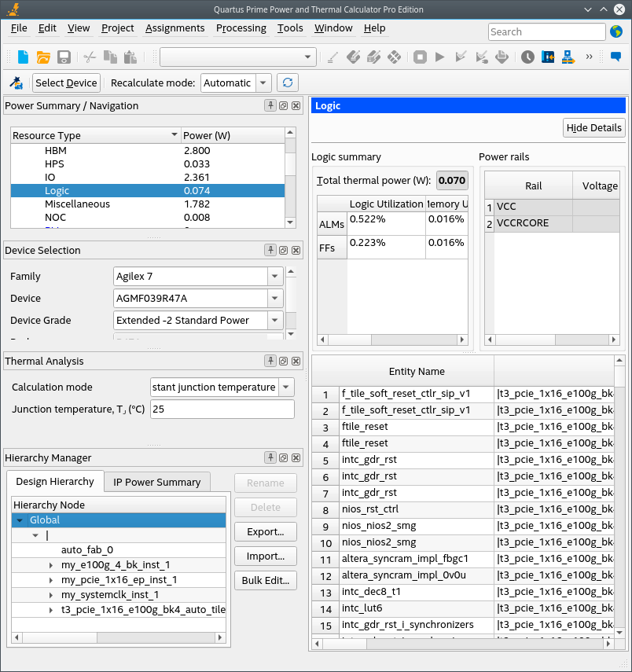Click the Hide Details button
632x672 pixels.
[593, 128]
